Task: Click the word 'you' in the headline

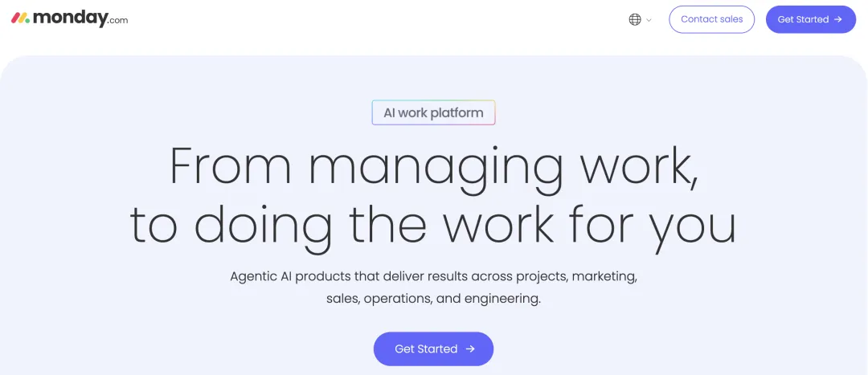Action: (693, 225)
